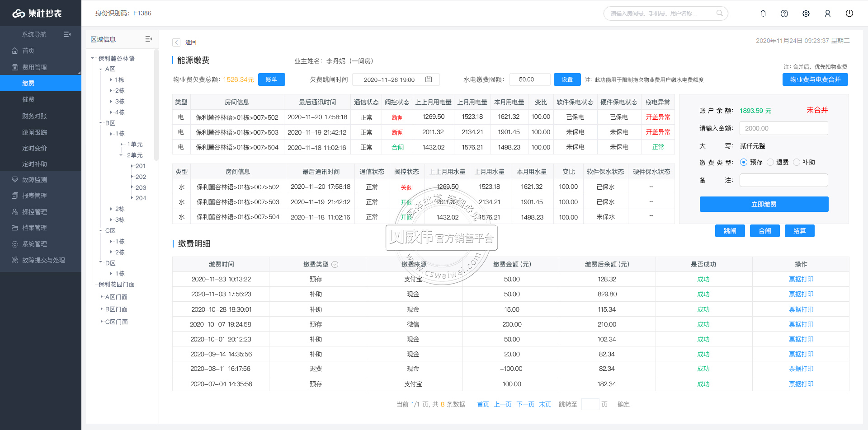This screenshot has height=430, width=868.
Task: Select the 退费 radio button
Action: tap(770, 162)
